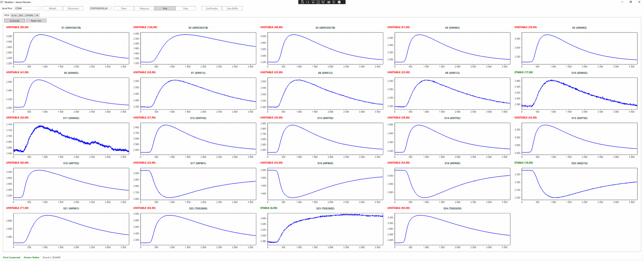Click the green checkmark hot reload icon
Viewport: 644px width, 262px height.
click(x=339, y=2)
